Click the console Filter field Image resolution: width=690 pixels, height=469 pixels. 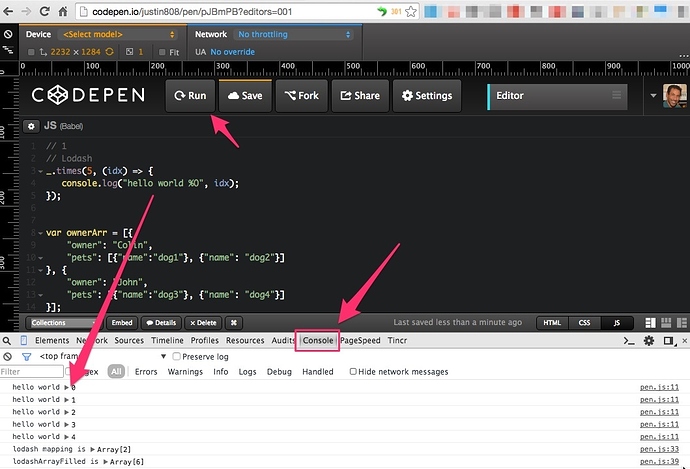coord(32,372)
